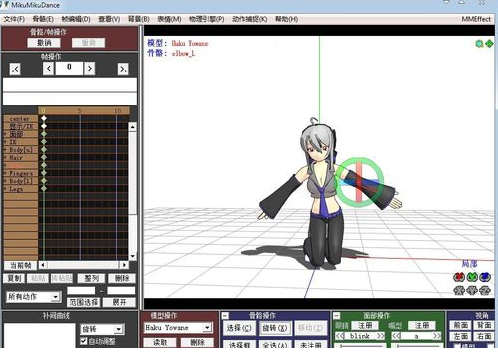Step forward one frame with '>' button
498x361 pixels.
89,69
